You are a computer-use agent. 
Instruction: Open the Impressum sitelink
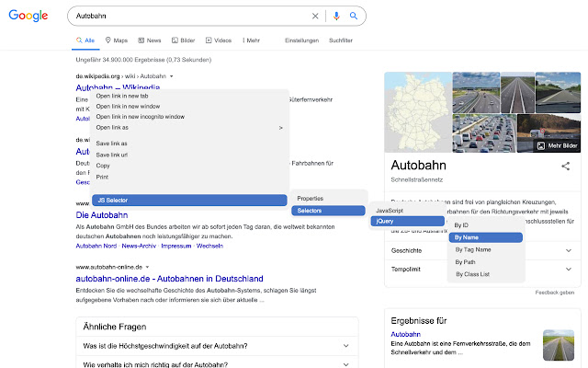coord(176,246)
